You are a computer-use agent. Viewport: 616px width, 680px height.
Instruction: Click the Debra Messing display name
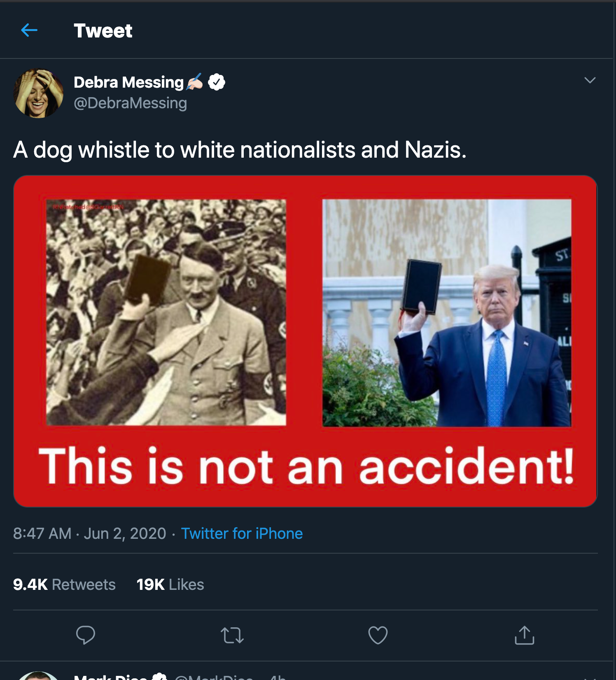(128, 82)
